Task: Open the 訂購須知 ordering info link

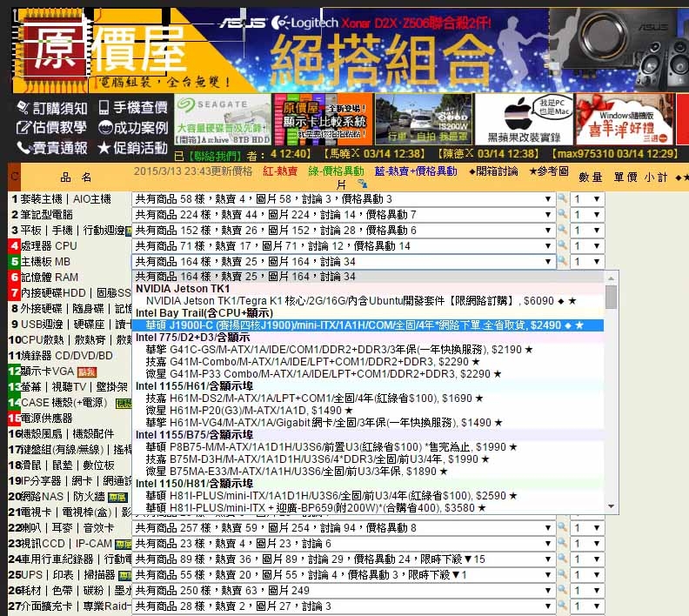Action: (52, 108)
